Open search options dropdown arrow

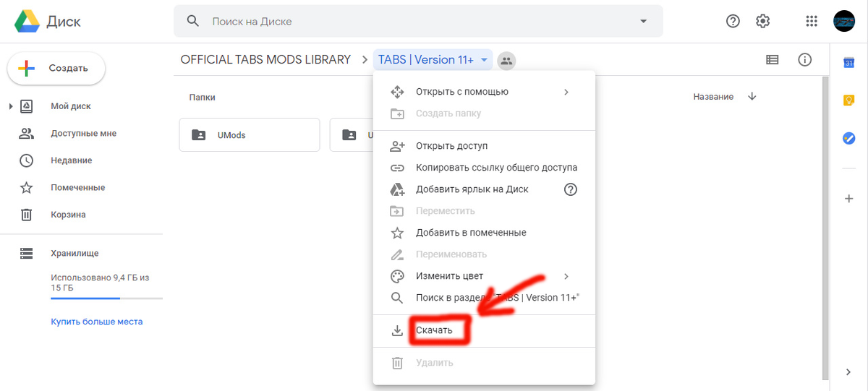point(644,22)
